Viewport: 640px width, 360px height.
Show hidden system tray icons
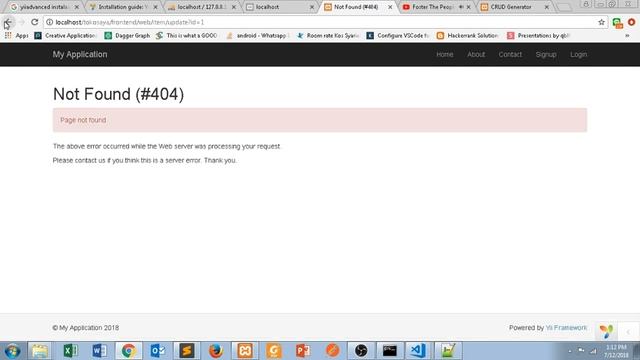tap(570, 351)
